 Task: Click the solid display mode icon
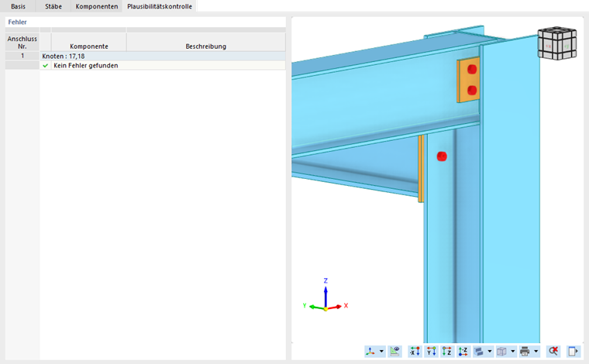click(479, 352)
